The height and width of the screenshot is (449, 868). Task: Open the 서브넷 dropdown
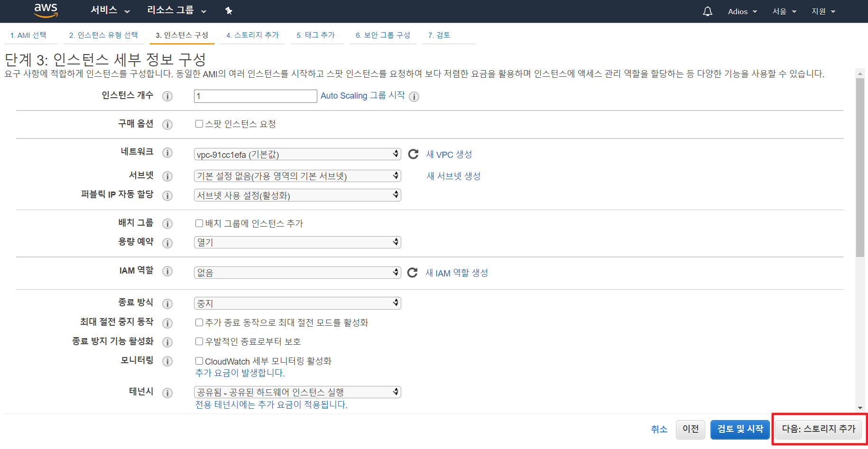(297, 176)
